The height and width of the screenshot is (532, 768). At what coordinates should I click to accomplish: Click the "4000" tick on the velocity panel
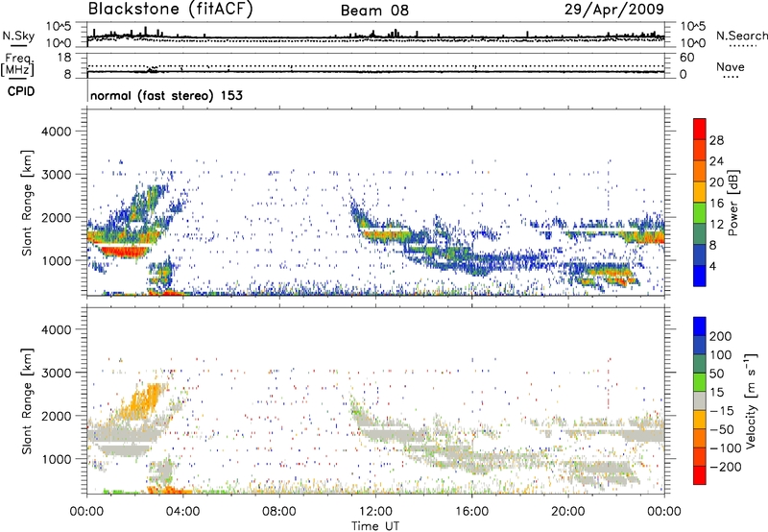pyautogui.click(x=56, y=329)
